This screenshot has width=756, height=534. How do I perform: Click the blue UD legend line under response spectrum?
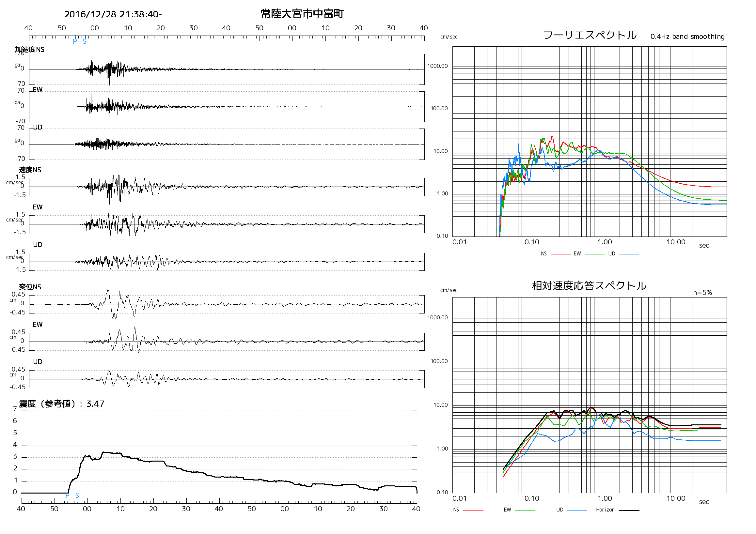577,510
